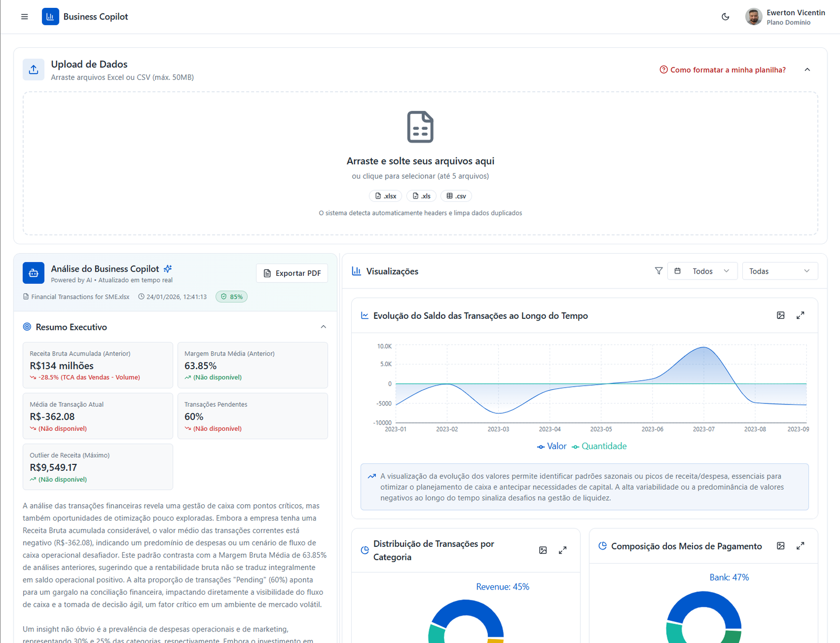Screen dimensions: 840x643
Task: Open Ewerton Vicentin profile avatar
Action: [753, 17]
